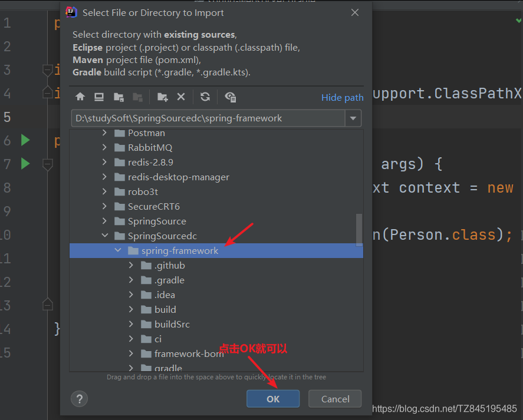The width and height of the screenshot is (523, 420).
Task: Expand the SecureCRT6 folder
Action: point(104,206)
